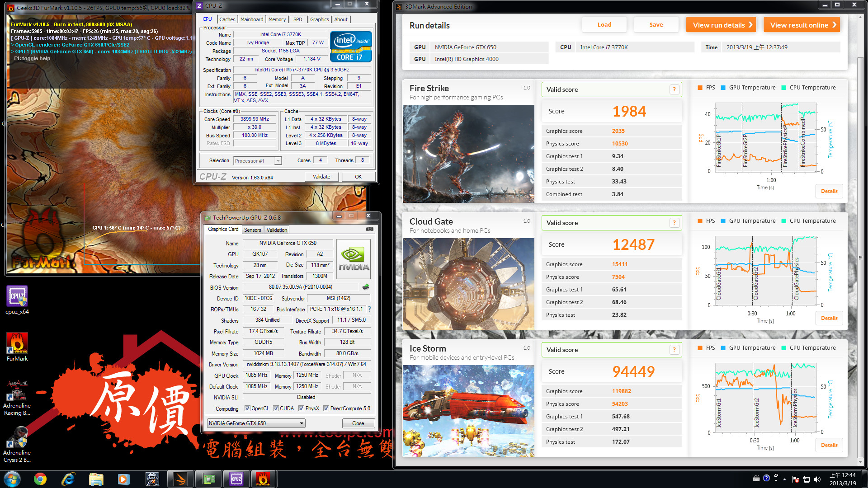Click 3DMark vertical scrollbar
This screenshot has width=868, height=488.
pyautogui.click(x=860, y=258)
